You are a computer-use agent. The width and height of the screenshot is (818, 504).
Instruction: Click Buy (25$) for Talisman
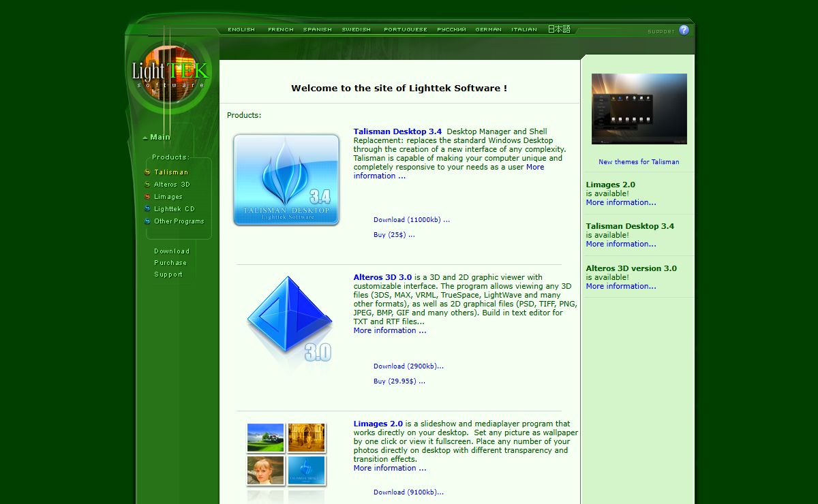(394, 235)
